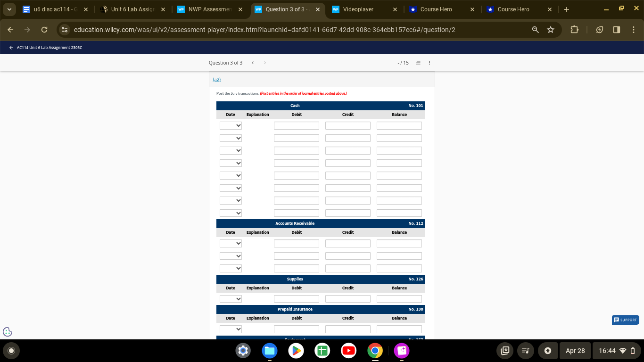Image resolution: width=644 pixels, height=362 pixels.
Task: Click the browser back arrow
Action: coord(11,30)
